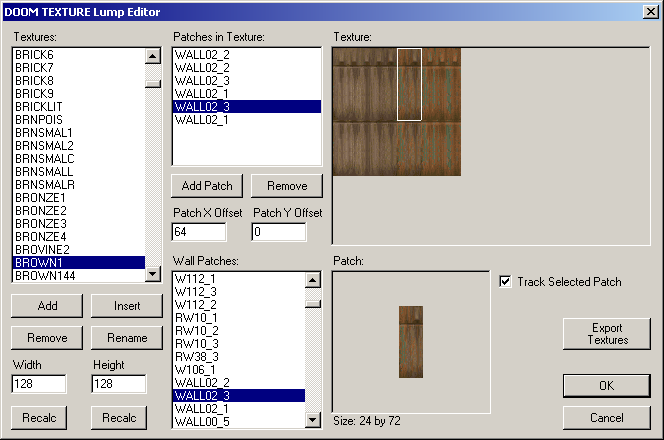The height and width of the screenshot is (440, 664).
Task: Click Textures list scroll up arrow
Action: tap(153, 56)
